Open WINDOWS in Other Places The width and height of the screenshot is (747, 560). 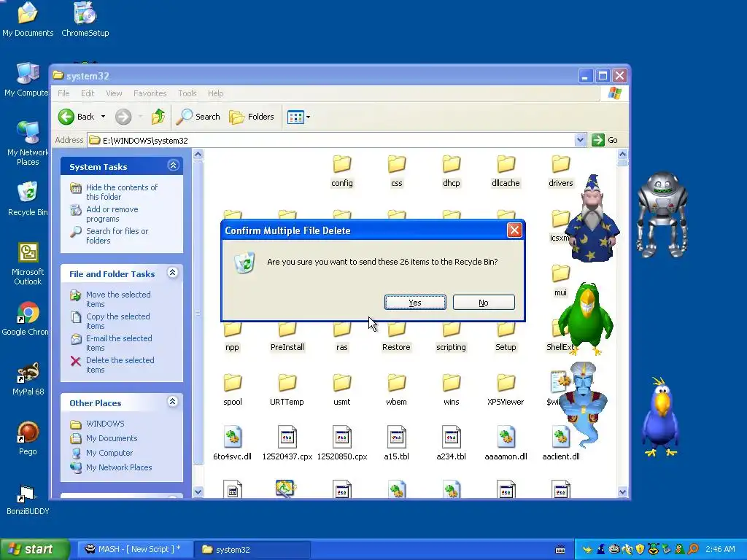point(105,424)
